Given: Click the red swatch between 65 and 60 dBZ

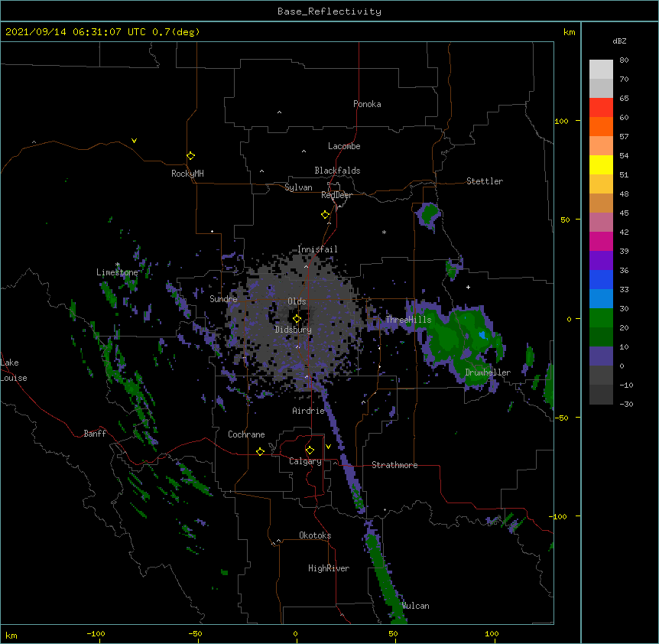Looking at the screenshot, I should point(601,108).
